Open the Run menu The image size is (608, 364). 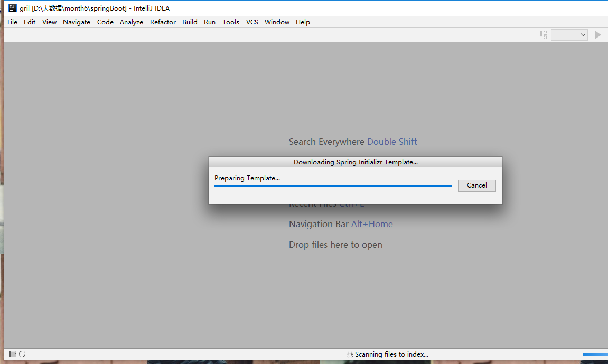pyautogui.click(x=209, y=22)
